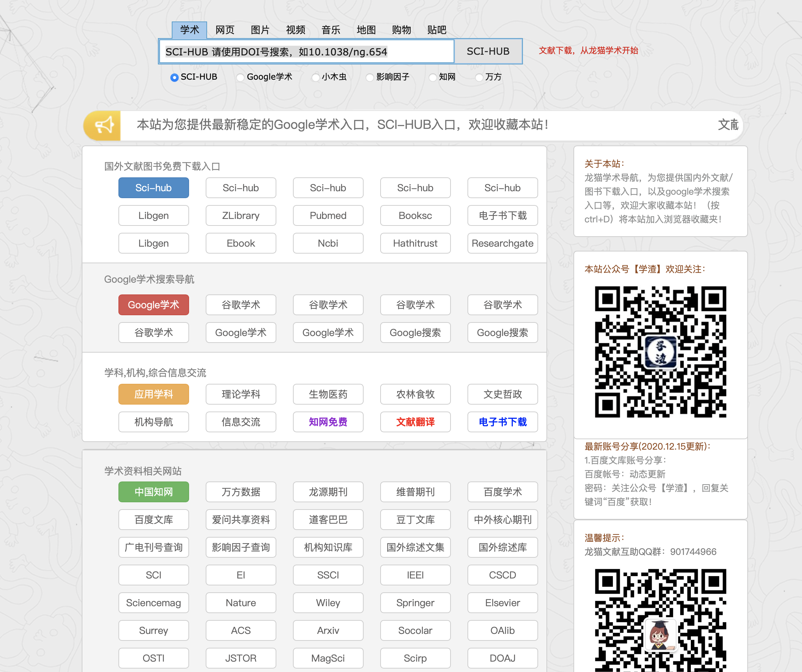Image resolution: width=802 pixels, height=672 pixels.
Task: Open the Nature journal link
Action: pos(241,602)
